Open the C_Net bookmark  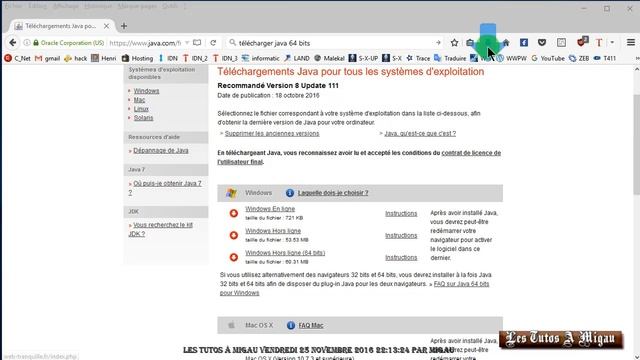[18, 58]
